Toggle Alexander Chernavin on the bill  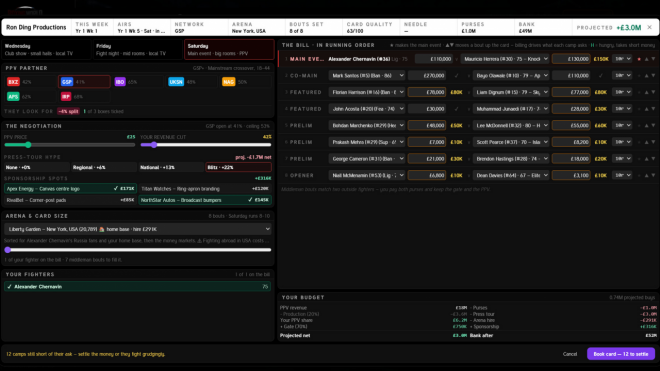(137, 287)
